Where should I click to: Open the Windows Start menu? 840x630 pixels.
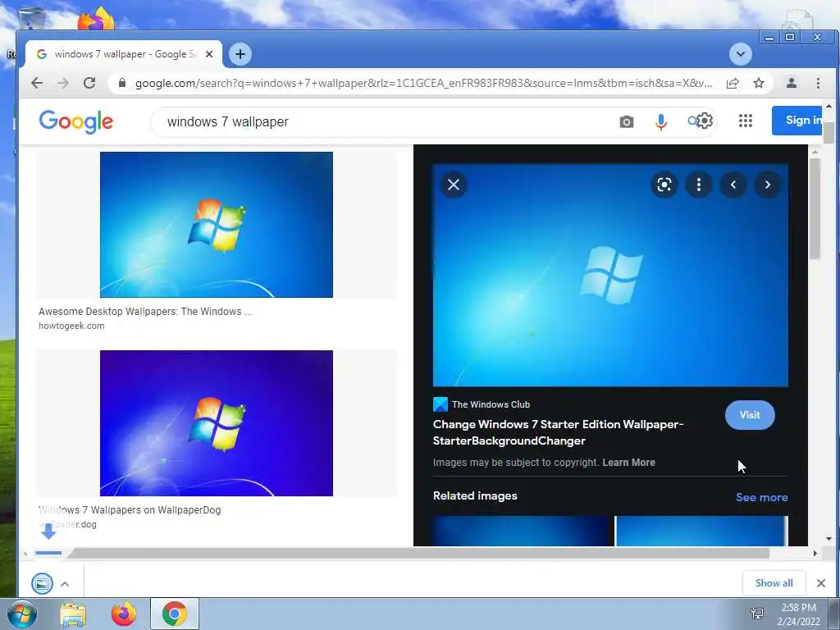tap(21, 614)
